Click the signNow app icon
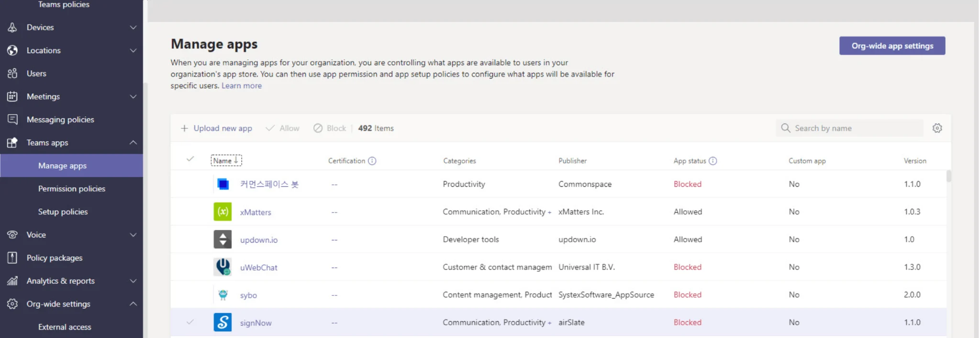The width and height of the screenshot is (980, 338). coord(223,322)
